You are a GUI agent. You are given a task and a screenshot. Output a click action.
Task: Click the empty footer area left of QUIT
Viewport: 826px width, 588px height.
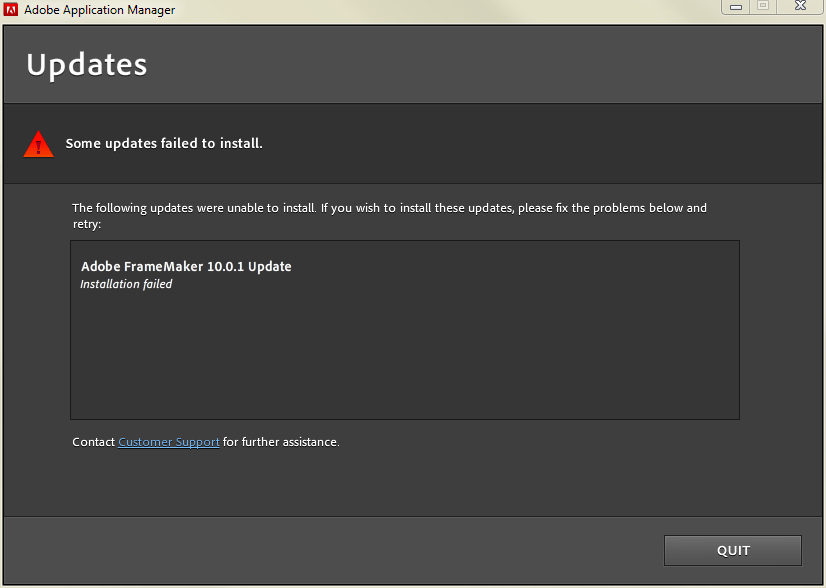coord(330,550)
